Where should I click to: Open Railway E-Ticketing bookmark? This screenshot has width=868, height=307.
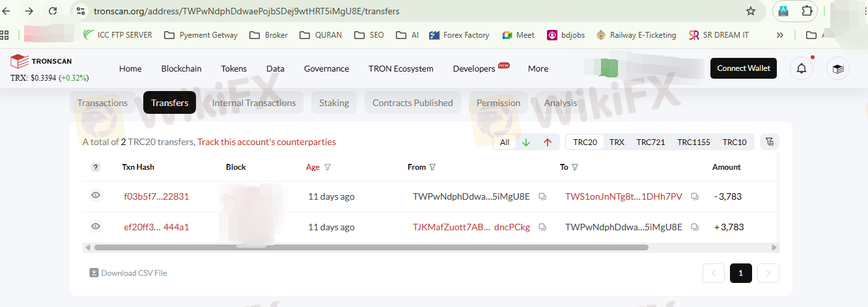[636, 35]
